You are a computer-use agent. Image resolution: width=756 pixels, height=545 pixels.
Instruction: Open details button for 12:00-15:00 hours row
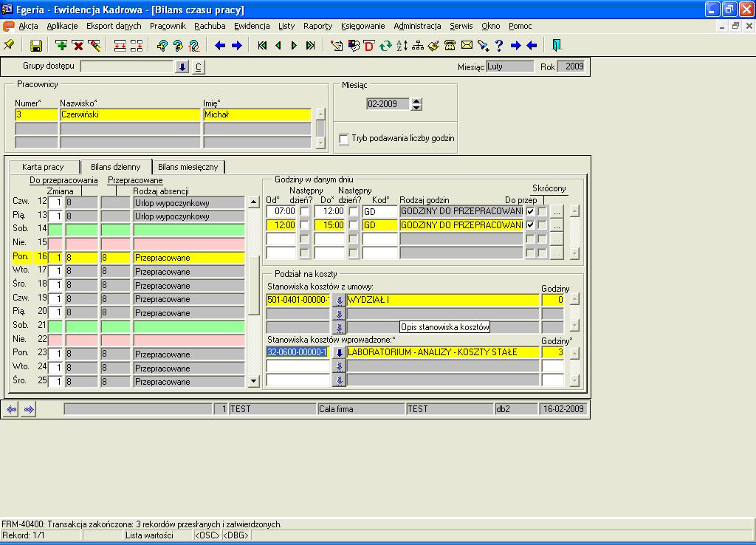point(557,224)
